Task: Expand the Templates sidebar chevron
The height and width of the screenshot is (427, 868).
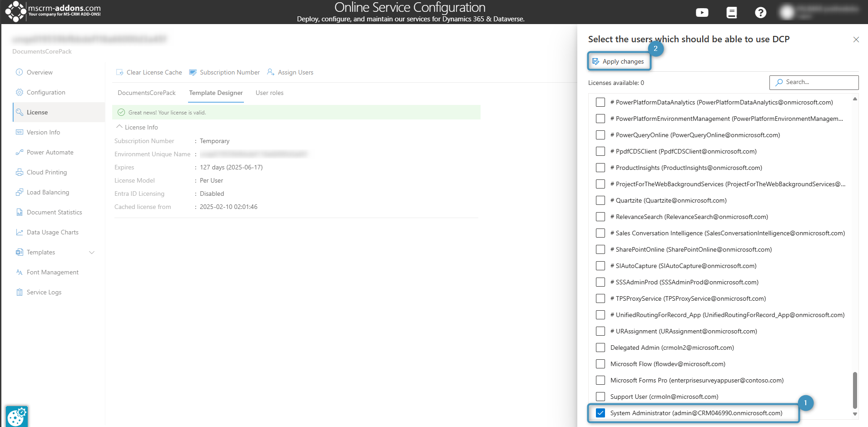Action: (x=92, y=252)
